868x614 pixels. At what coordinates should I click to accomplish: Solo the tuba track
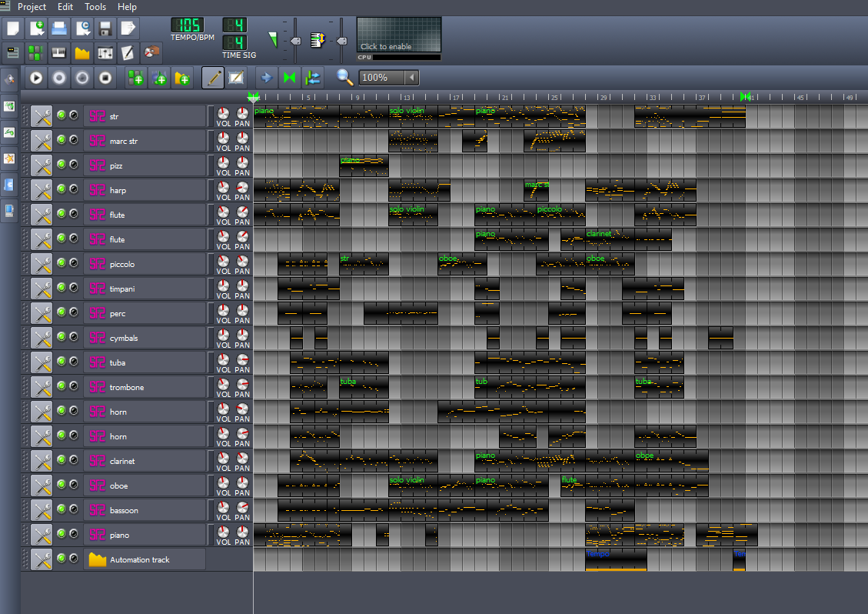point(74,362)
